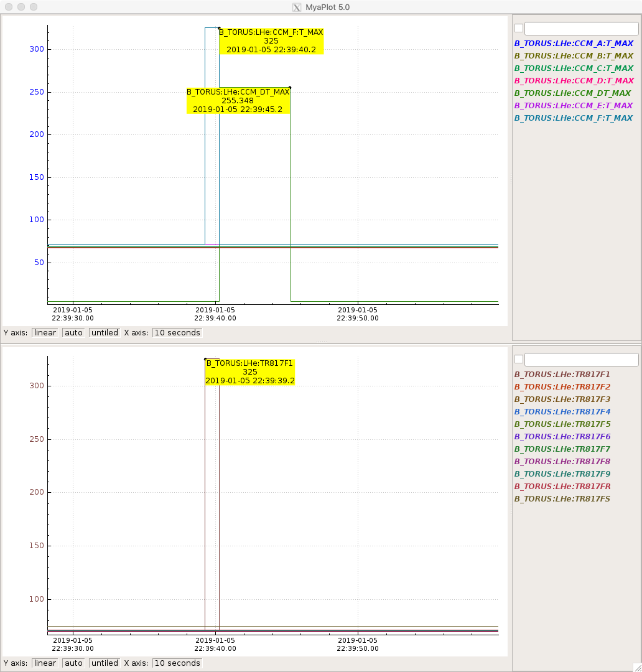Image resolution: width=642 pixels, height=672 pixels.
Task: Click the splitter handle between plots
Action: pyautogui.click(x=322, y=342)
